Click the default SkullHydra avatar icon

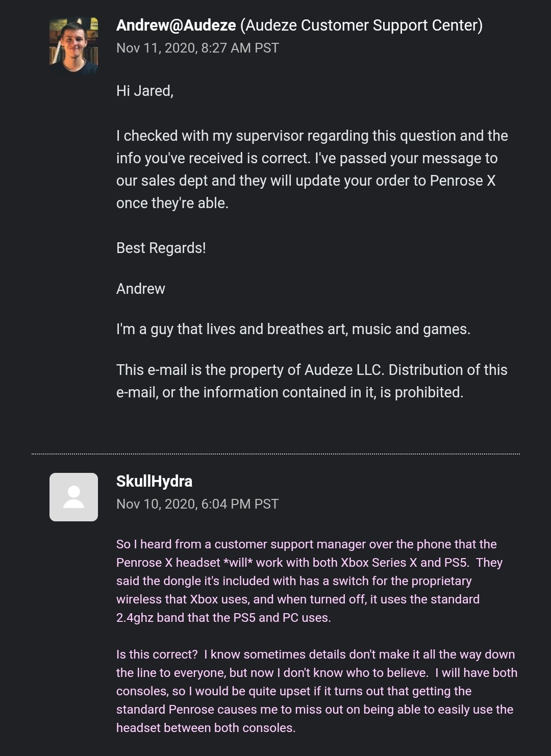tap(73, 497)
